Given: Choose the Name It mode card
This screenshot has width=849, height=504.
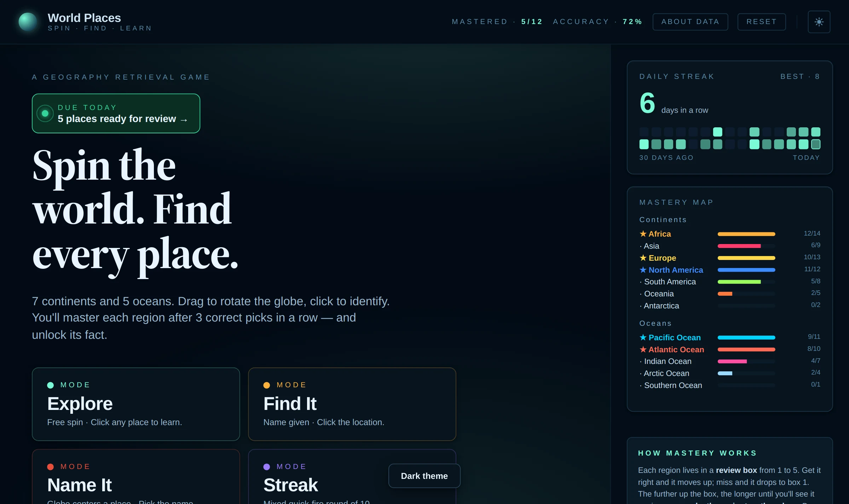Looking at the screenshot, I should pyautogui.click(x=136, y=476).
